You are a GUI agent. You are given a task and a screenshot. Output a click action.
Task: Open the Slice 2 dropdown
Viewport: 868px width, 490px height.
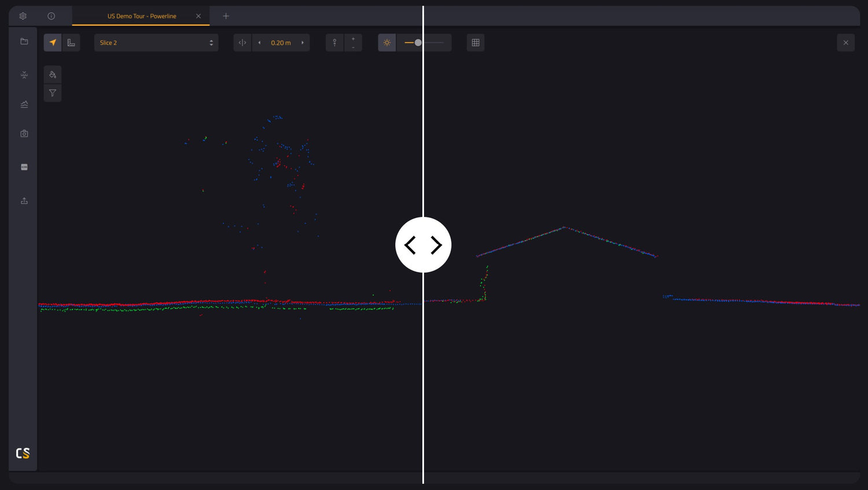click(156, 43)
